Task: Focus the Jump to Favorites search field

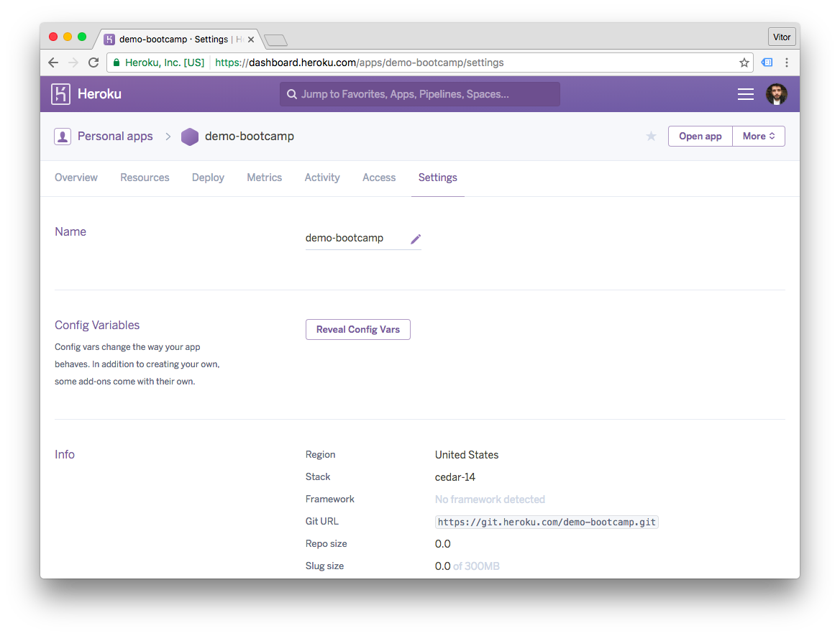Action: (x=420, y=94)
